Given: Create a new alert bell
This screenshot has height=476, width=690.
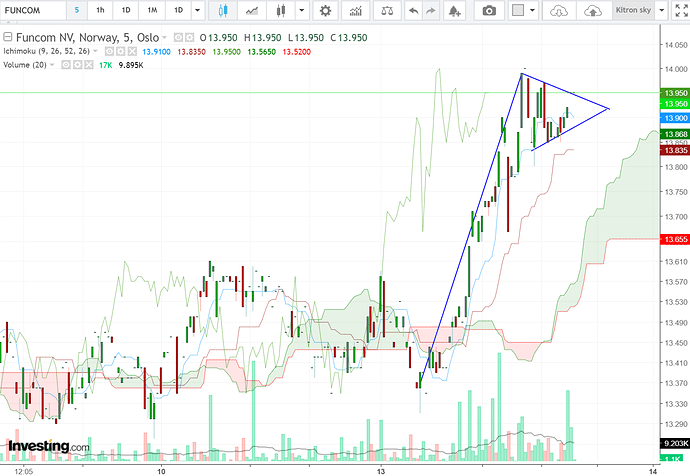Looking at the screenshot, I should [x=455, y=10].
